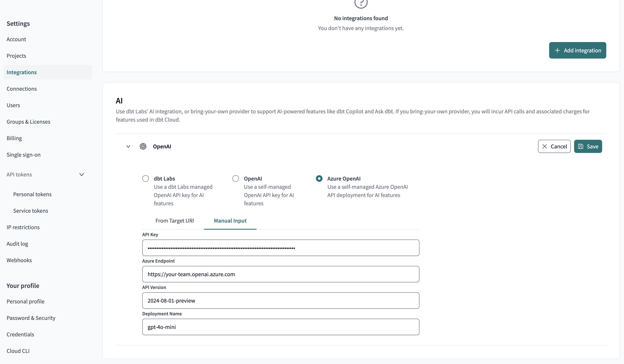Image resolution: width=624 pixels, height=364 pixels.
Task: Open Credentials page
Action: click(20, 334)
